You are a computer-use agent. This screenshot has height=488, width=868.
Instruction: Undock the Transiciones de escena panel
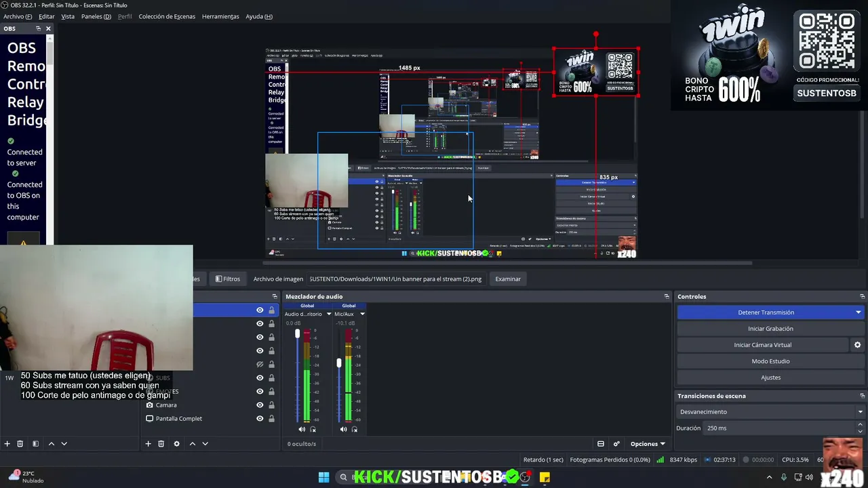[862, 396]
